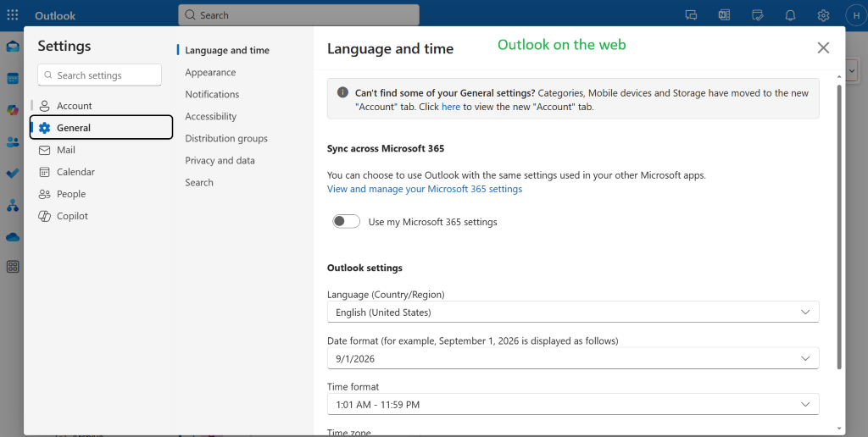The width and height of the screenshot is (868, 437).
Task: Click the Search settings input field
Action: (100, 75)
